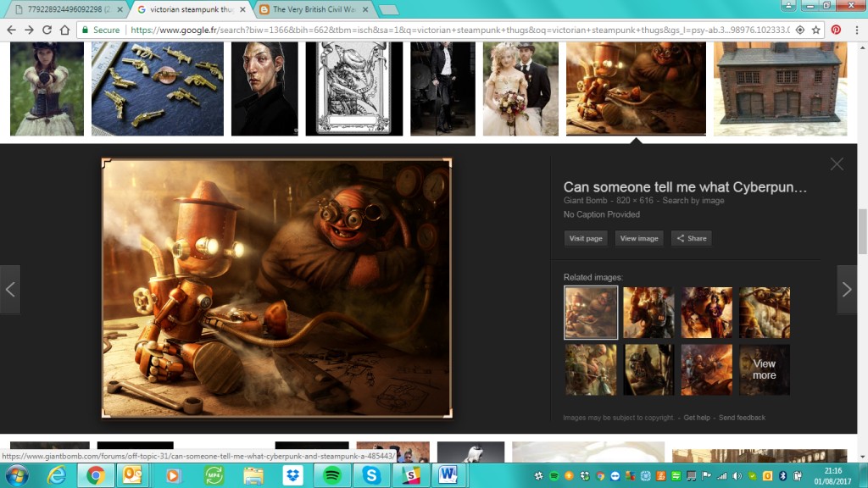
Task: Open a new tab with the new-tab button
Action: pos(388,9)
